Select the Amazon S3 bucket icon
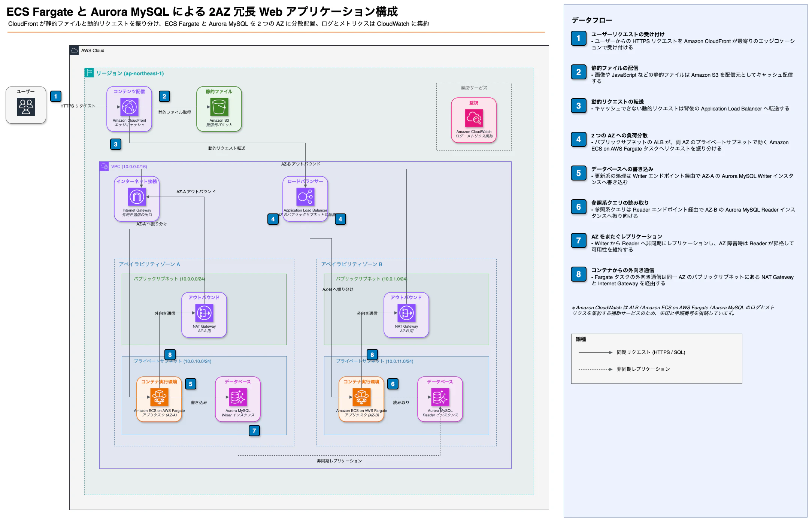Image resolution: width=812 pixels, height=522 pixels. (x=219, y=107)
